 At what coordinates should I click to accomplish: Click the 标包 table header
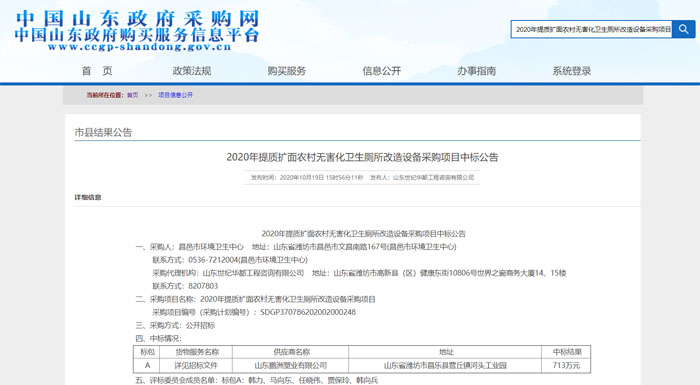147,352
